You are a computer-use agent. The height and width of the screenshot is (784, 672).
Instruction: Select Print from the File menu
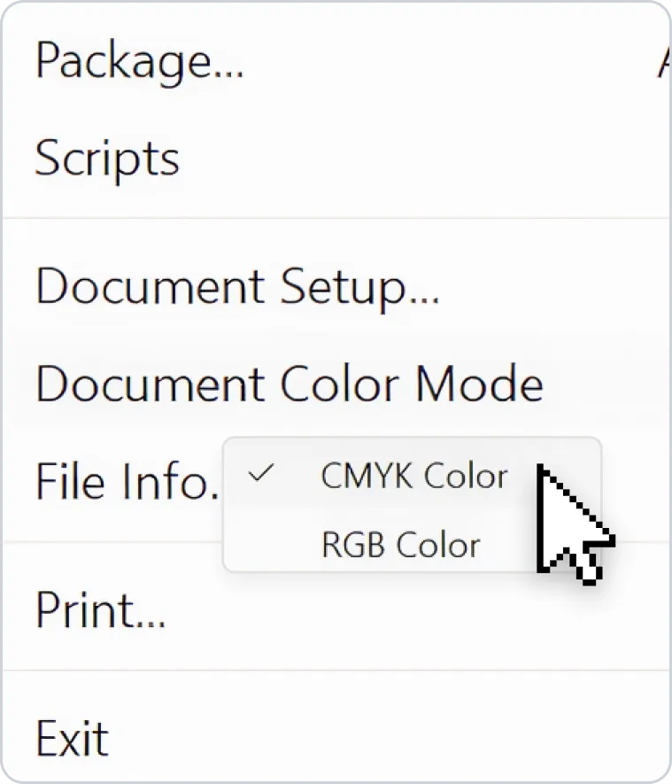[x=336, y=610]
